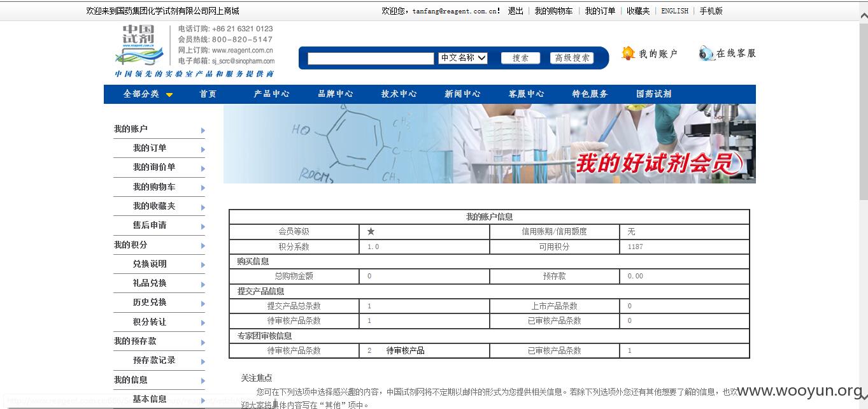Click the search text input field
868x409 pixels.
click(x=371, y=59)
